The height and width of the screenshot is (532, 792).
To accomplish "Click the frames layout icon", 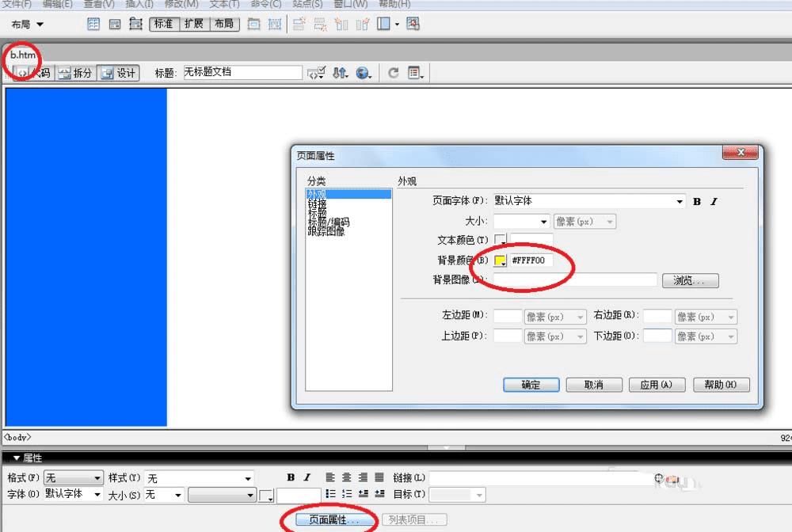I will (x=383, y=24).
